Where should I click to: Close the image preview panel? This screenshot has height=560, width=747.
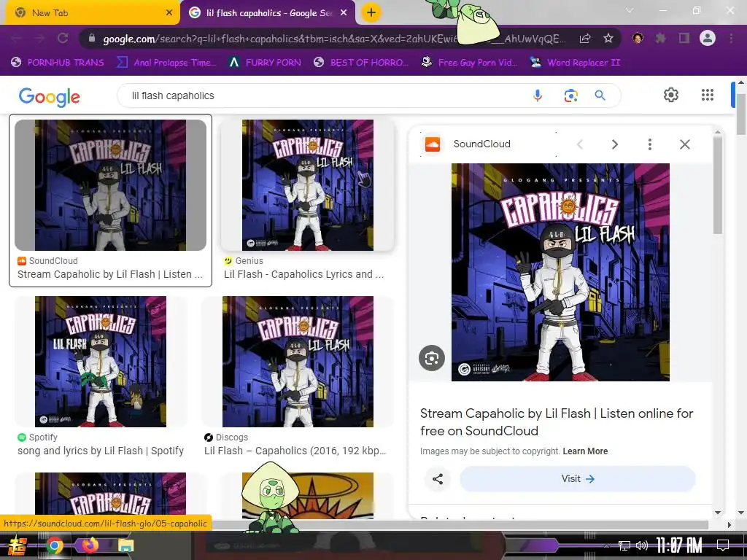[x=684, y=144]
